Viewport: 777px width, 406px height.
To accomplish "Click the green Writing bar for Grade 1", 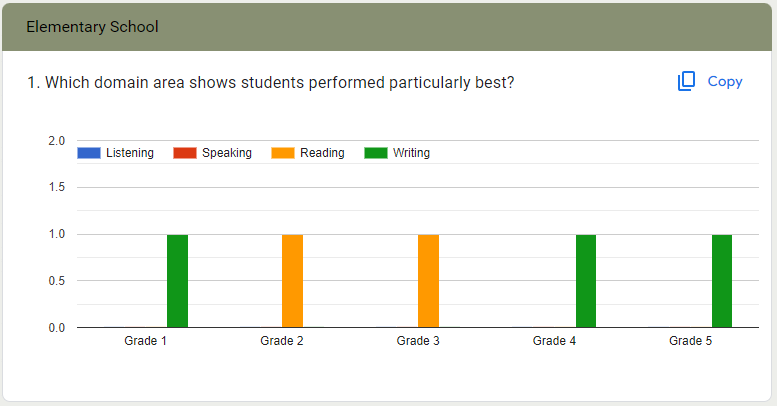I will pos(177,281).
